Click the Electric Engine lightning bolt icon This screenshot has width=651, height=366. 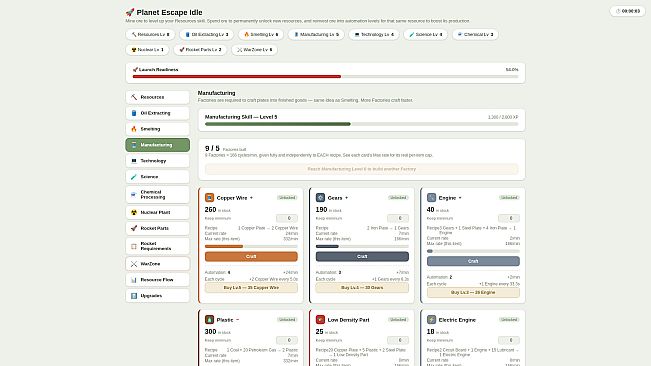pyautogui.click(x=431, y=320)
